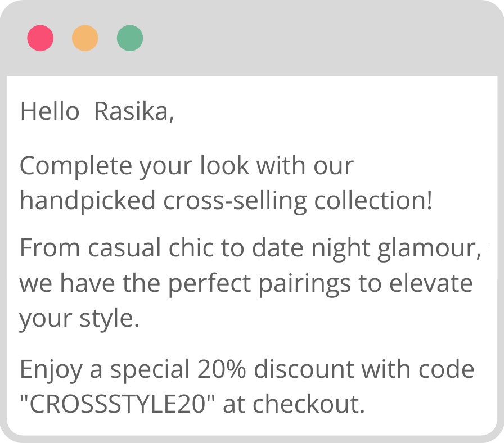Click the green maximize dot

(x=130, y=38)
